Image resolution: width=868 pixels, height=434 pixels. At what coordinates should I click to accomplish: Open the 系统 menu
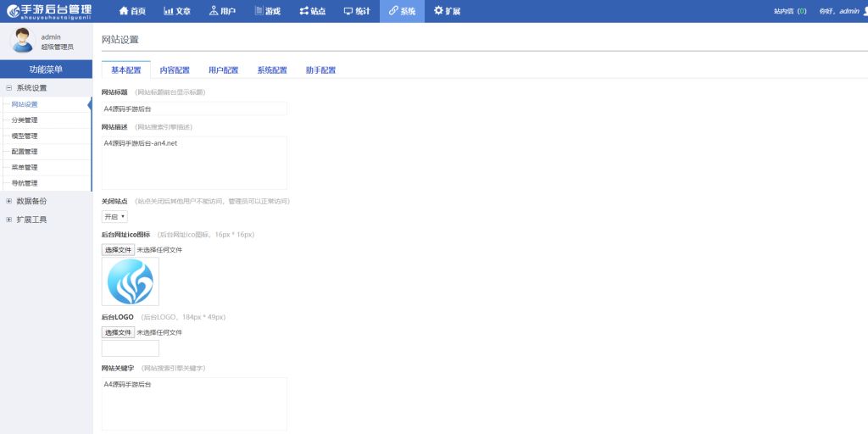pos(402,11)
